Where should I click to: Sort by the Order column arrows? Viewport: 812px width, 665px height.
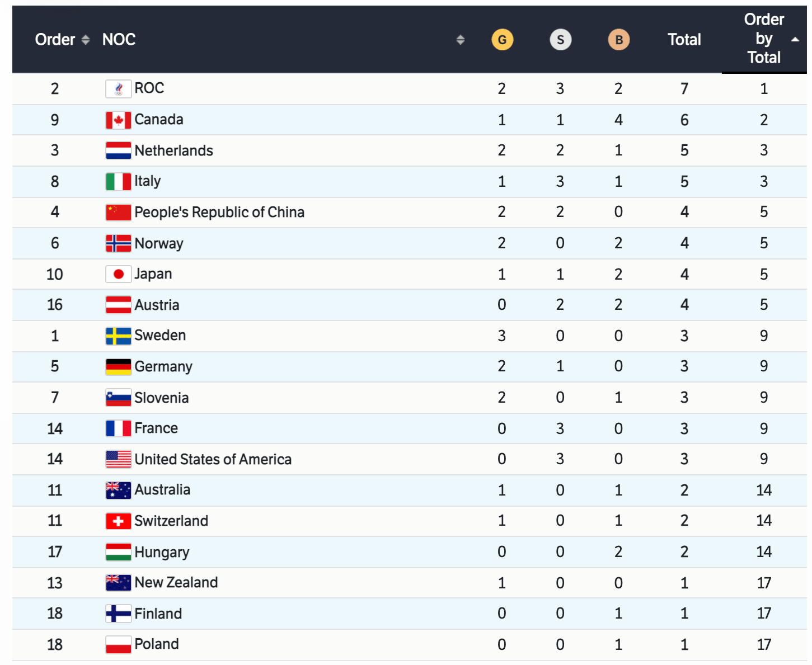point(86,40)
